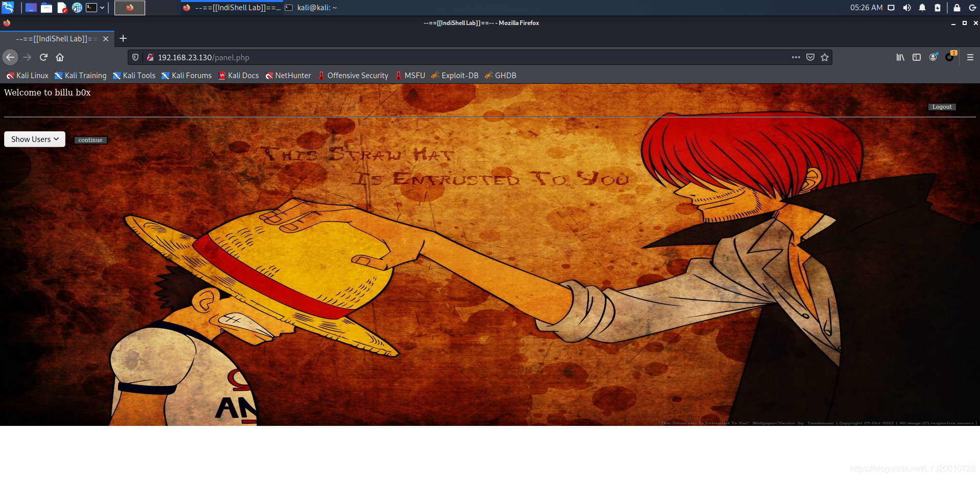Open the Firefox account icon
Image resolution: width=980 pixels, height=478 pixels.
click(x=933, y=57)
